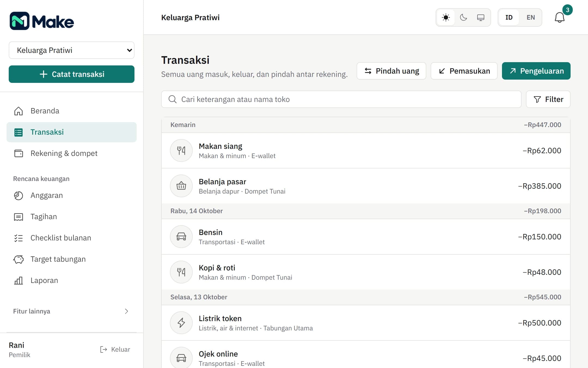
Task: Click the Make logo
Action: click(x=42, y=21)
